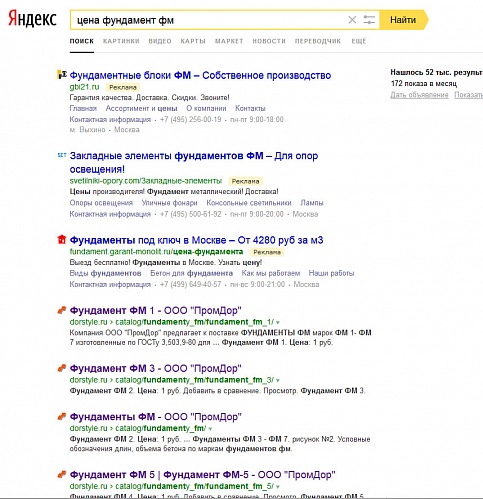Viewport: 483px width, 499px height.
Task: Open the Маркет tab
Action: click(x=229, y=41)
